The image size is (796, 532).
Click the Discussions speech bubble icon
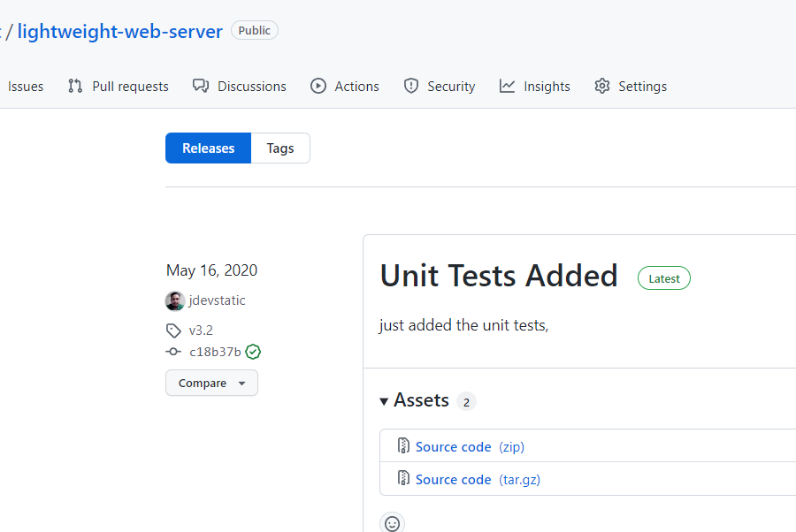point(201,86)
